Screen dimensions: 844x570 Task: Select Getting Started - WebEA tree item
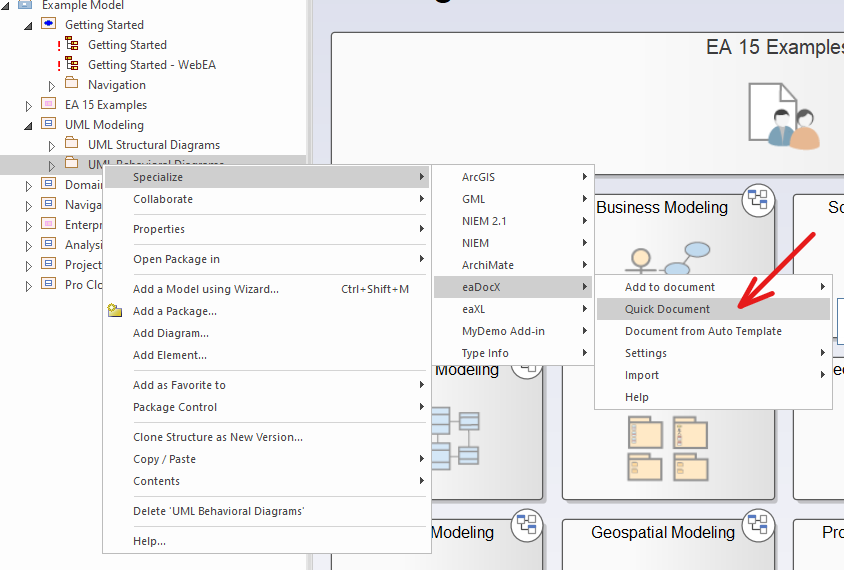pyautogui.click(x=152, y=65)
